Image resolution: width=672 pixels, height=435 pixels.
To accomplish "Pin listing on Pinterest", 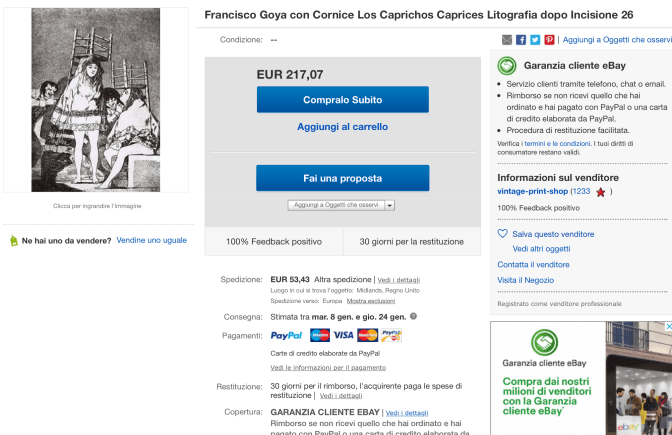I will point(549,39).
